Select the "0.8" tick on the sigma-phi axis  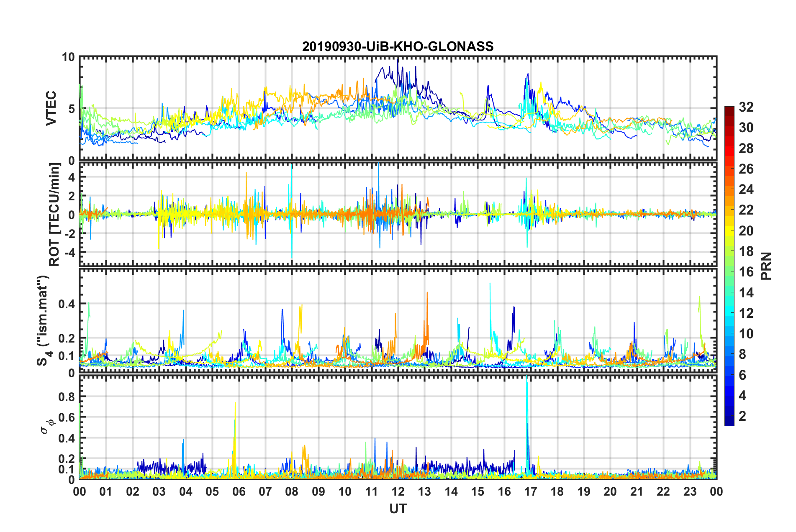click(x=67, y=396)
